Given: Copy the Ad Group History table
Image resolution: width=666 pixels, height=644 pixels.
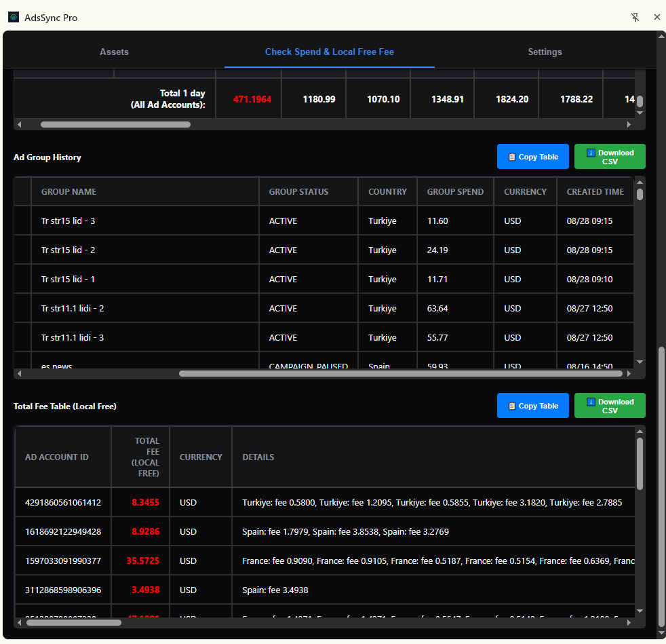Looking at the screenshot, I should point(532,157).
